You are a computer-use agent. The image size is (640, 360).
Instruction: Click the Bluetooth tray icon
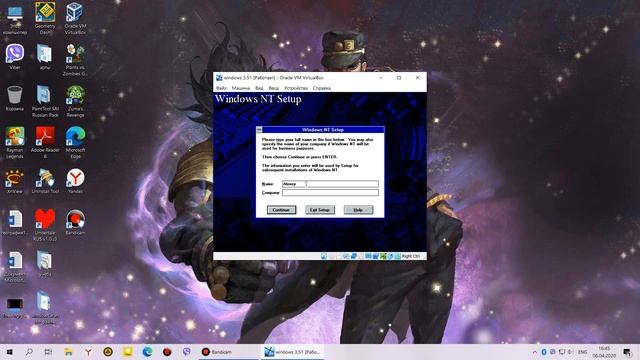coord(544,352)
